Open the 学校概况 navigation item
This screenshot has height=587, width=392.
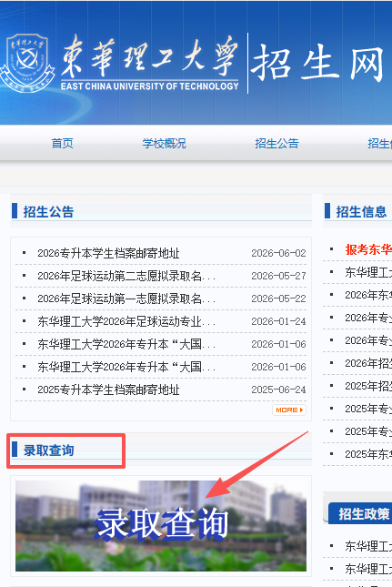(164, 144)
